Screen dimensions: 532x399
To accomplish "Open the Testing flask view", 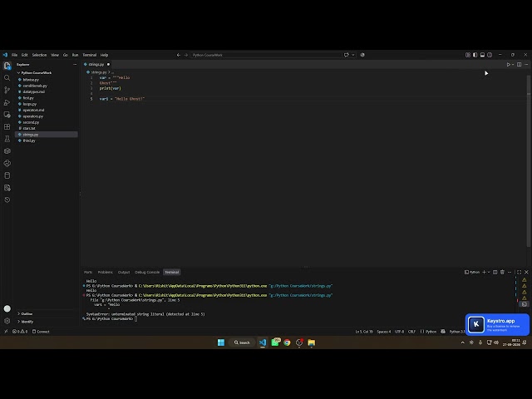I will 7,139.
